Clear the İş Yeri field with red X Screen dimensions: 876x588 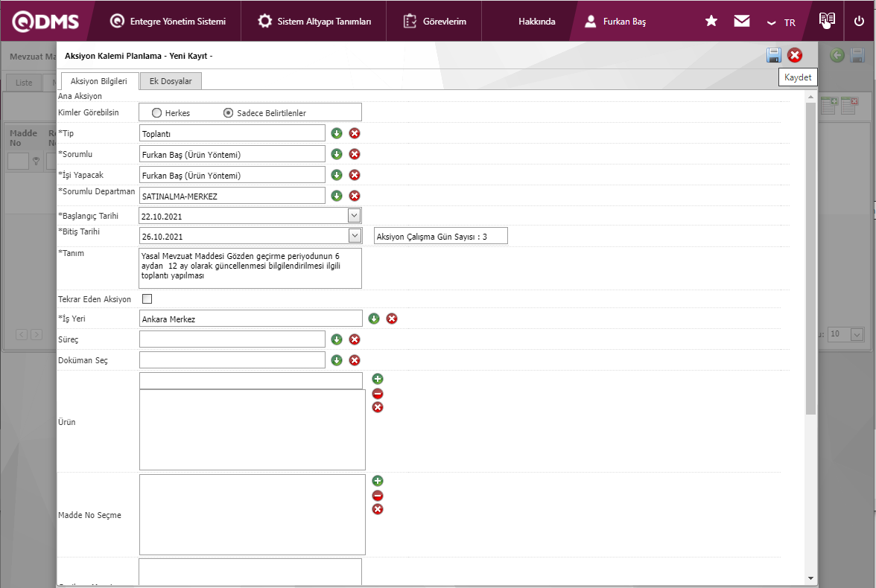coord(392,319)
